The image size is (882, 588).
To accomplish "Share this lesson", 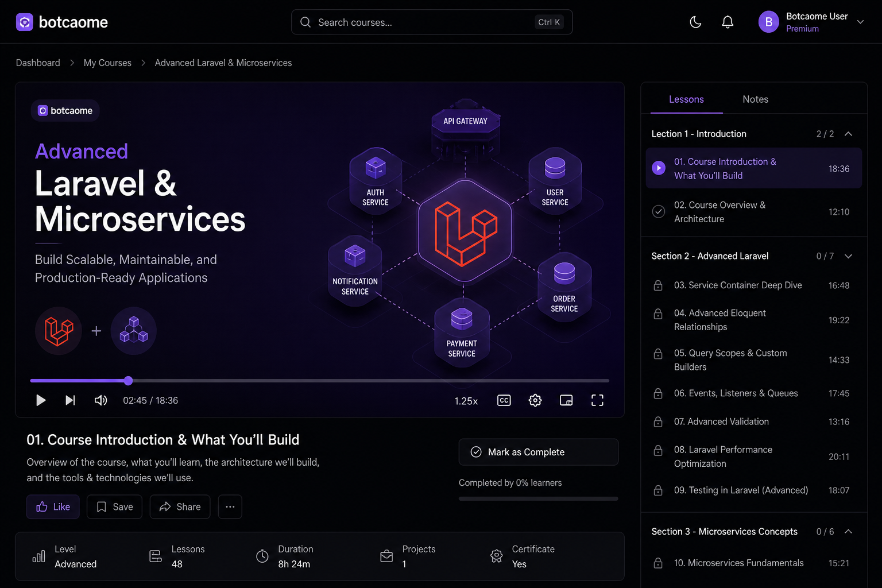I will point(180,506).
